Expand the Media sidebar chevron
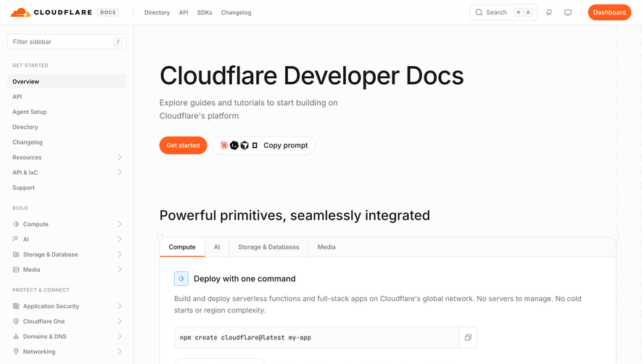642x364 pixels. coord(120,270)
